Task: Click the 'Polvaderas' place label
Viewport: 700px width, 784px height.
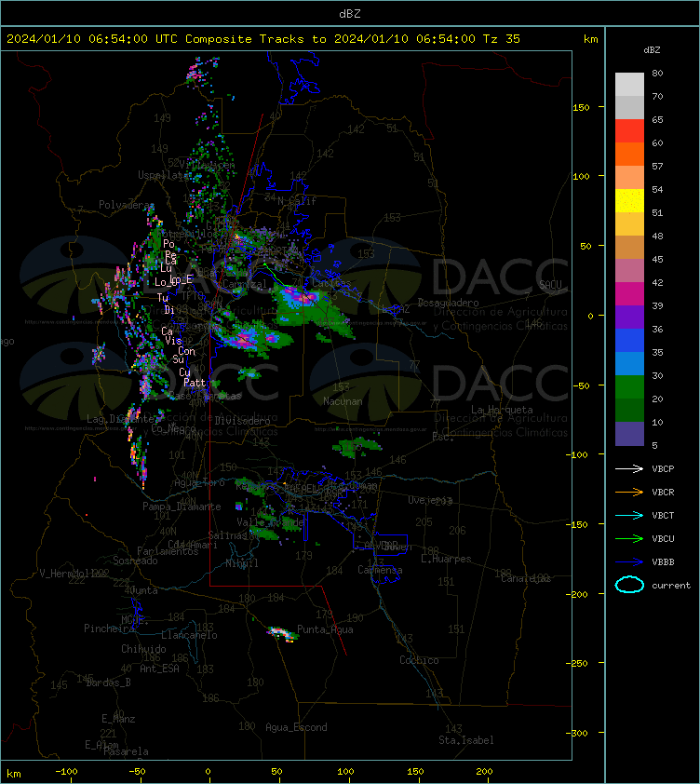Action: [126, 205]
